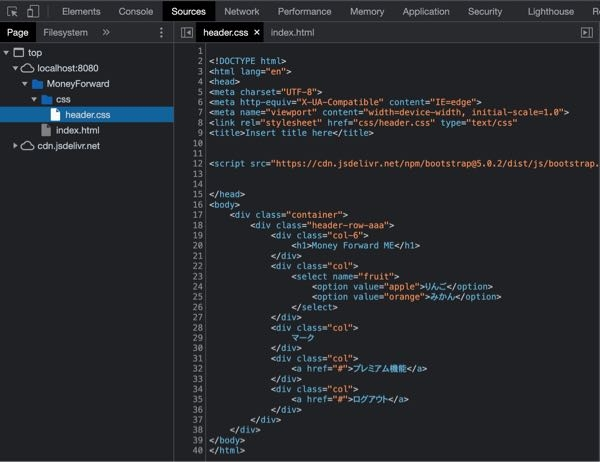Viewport: 600px width, 462px height.
Task: Switch to the Elements panel
Action: coord(81,12)
